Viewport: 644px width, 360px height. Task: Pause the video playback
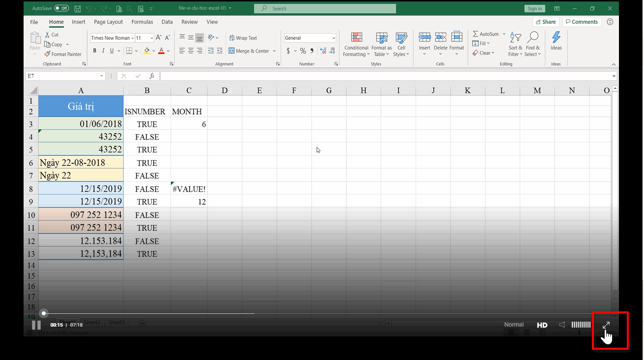pyautogui.click(x=36, y=325)
